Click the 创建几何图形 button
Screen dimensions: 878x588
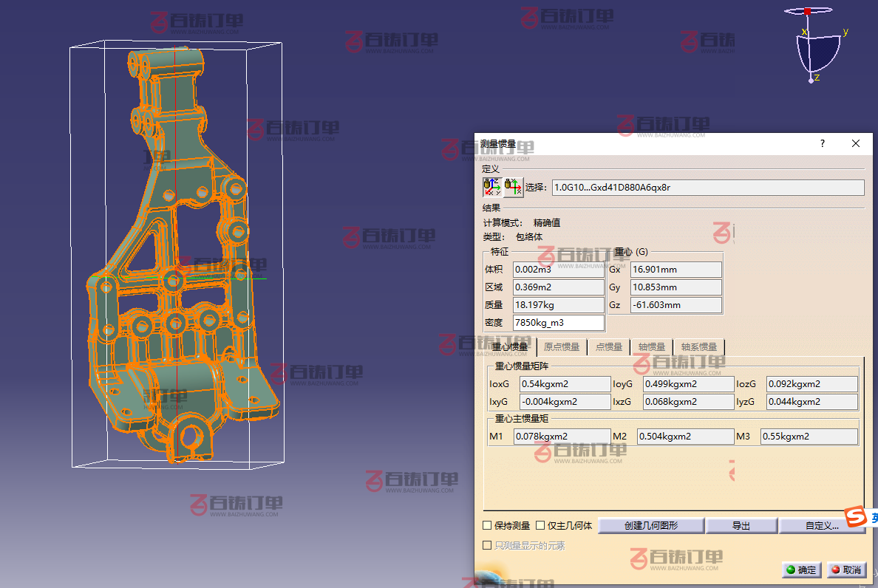point(650,526)
